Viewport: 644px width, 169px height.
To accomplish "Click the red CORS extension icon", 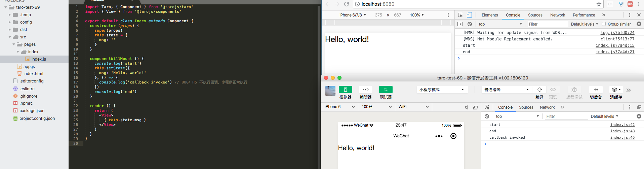I will point(630,4).
